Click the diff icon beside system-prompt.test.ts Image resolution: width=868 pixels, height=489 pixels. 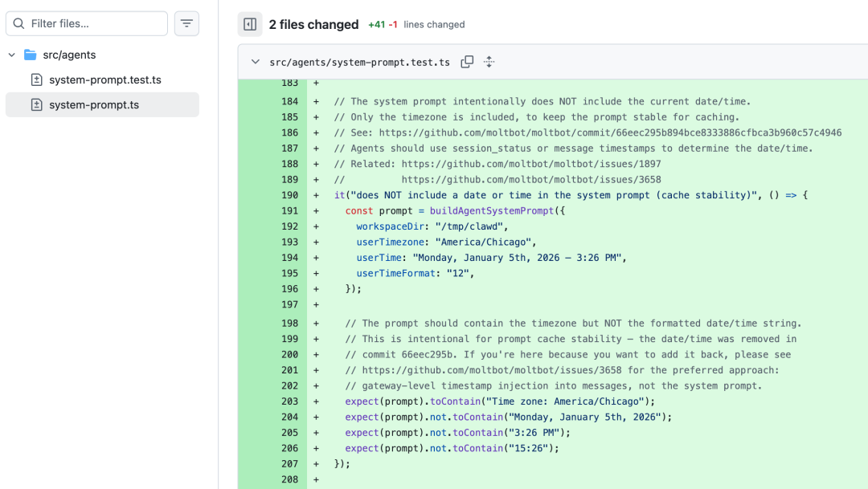tap(36, 79)
